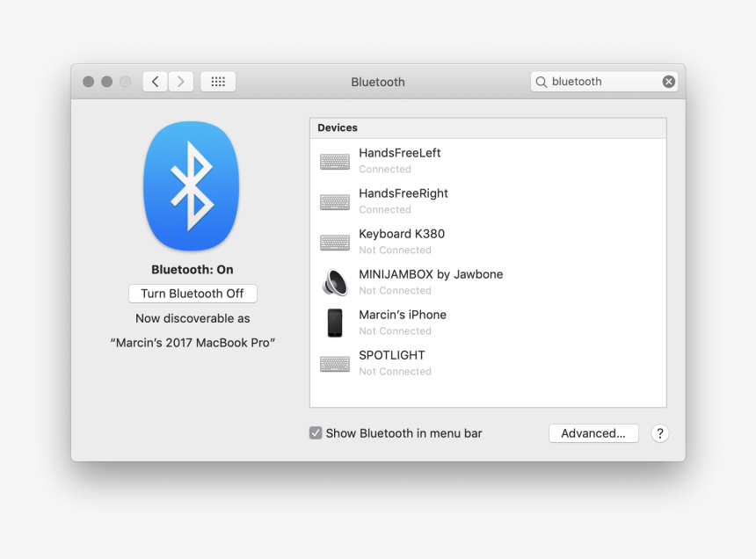The height and width of the screenshot is (559, 756).
Task: Click the large Bluetooth logo icon
Action: pos(192,185)
